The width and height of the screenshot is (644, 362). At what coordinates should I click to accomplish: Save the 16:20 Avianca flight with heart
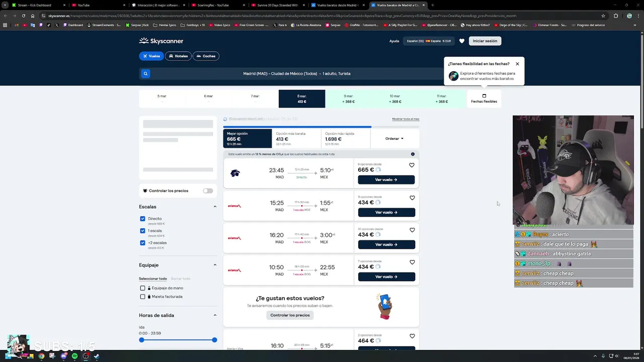(412, 230)
